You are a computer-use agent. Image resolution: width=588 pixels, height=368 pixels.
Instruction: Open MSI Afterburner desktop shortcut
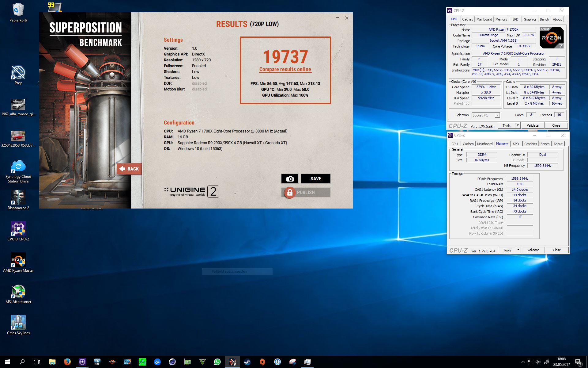pos(18,291)
